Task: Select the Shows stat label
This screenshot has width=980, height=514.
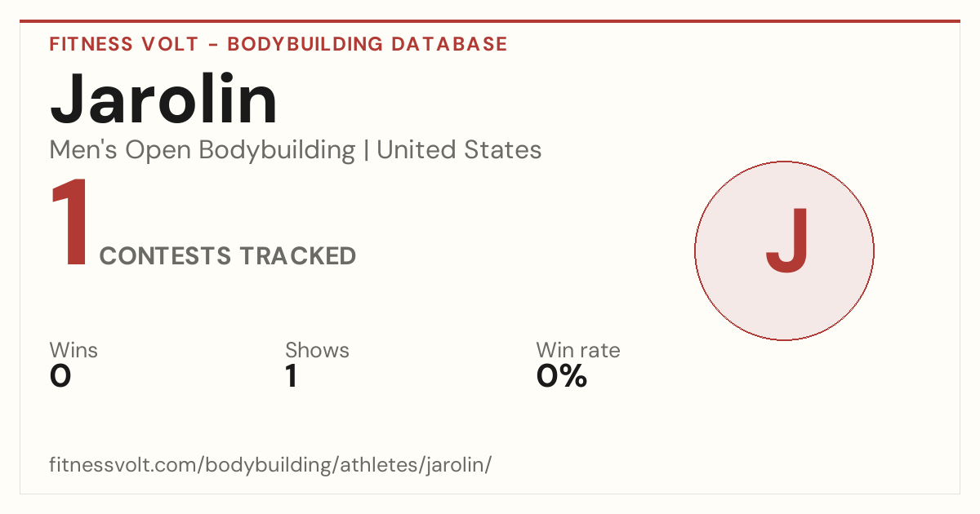Action: 317,350
